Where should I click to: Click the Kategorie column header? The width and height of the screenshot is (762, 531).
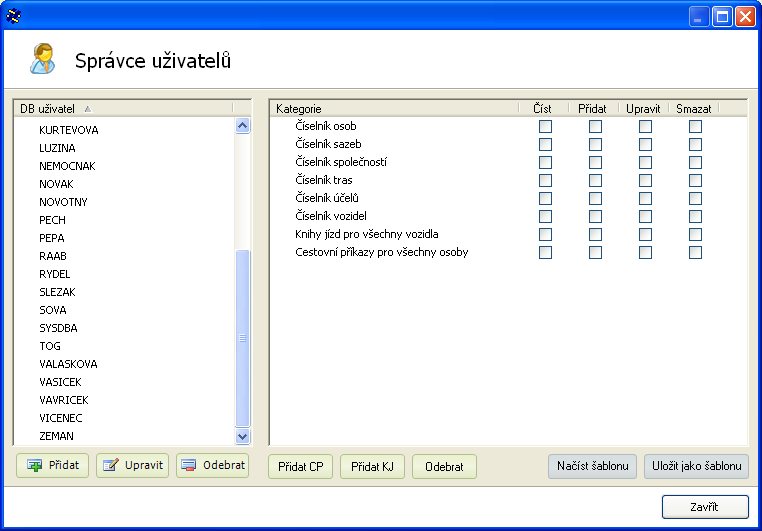[x=394, y=109]
